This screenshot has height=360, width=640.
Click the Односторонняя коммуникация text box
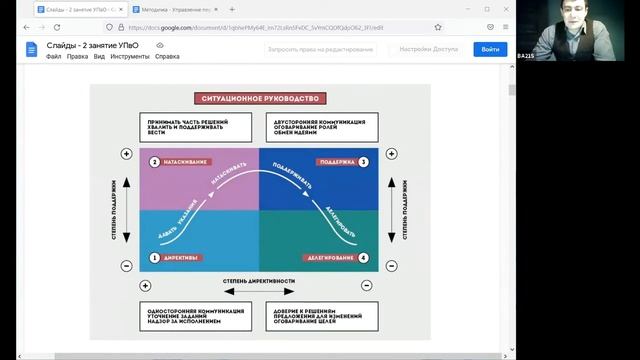196,316
